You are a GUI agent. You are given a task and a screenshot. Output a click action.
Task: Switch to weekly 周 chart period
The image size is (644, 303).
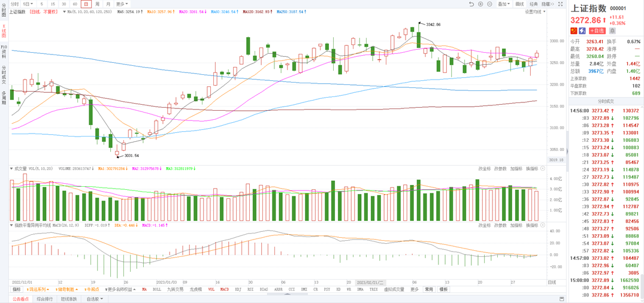click(x=97, y=4)
